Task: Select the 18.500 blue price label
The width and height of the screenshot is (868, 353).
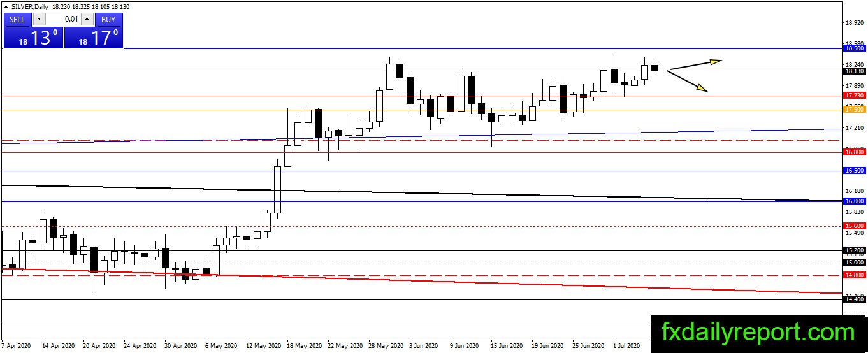Action: 854,48
